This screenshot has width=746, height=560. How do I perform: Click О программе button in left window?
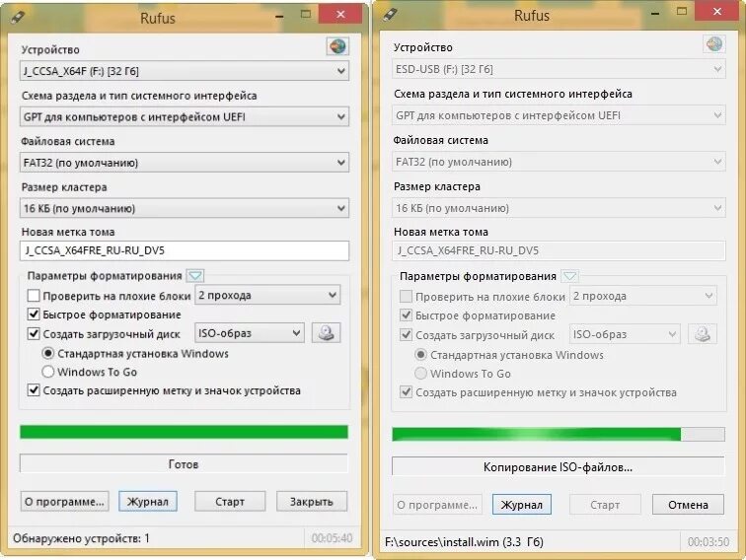(65, 502)
